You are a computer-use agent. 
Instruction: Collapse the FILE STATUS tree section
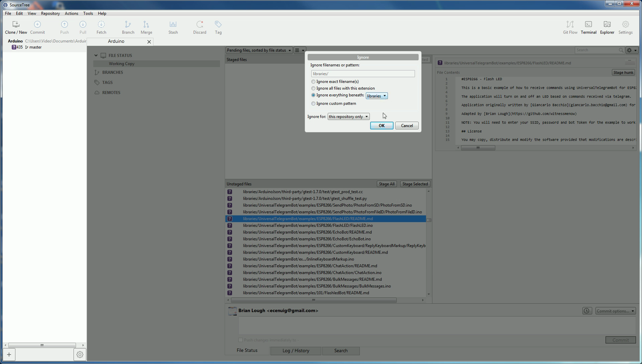pyautogui.click(x=96, y=55)
